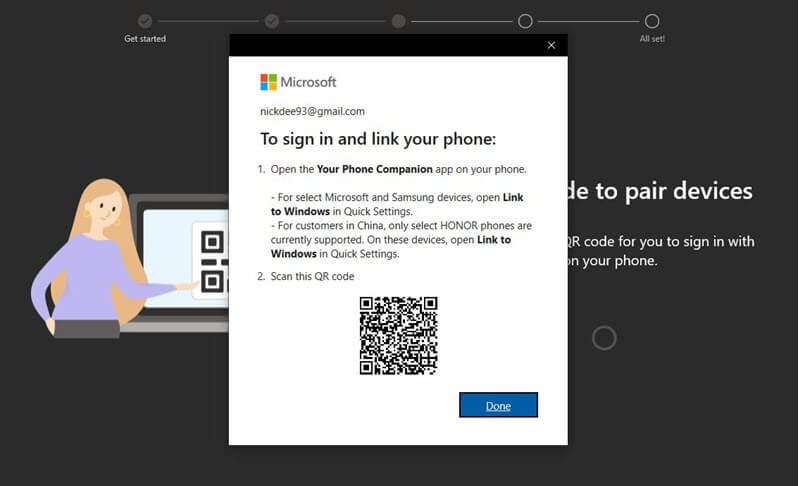The height and width of the screenshot is (486, 799).
Task: Close the sign-in dialog with the X
Action: point(551,45)
